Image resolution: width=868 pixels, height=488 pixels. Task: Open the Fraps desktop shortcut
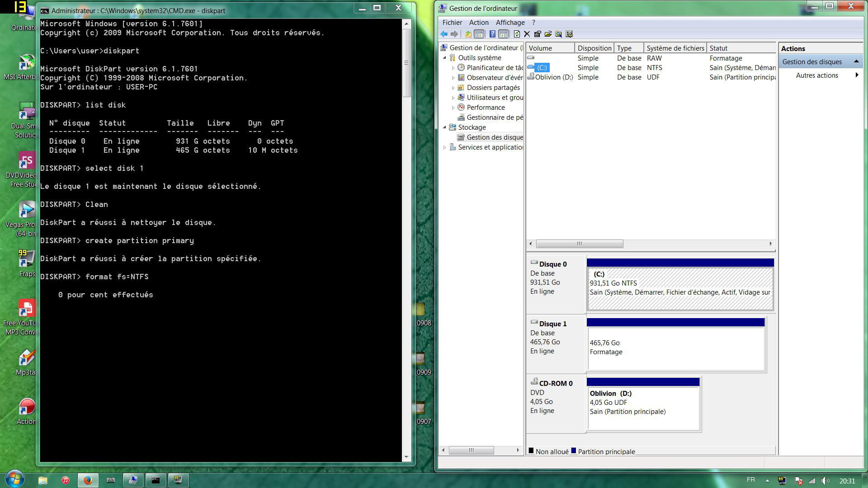26,263
